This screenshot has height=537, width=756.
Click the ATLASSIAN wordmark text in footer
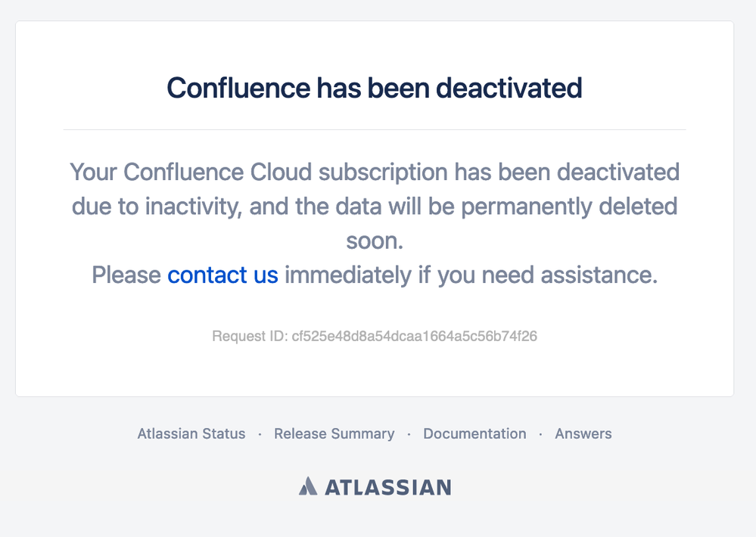(389, 487)
